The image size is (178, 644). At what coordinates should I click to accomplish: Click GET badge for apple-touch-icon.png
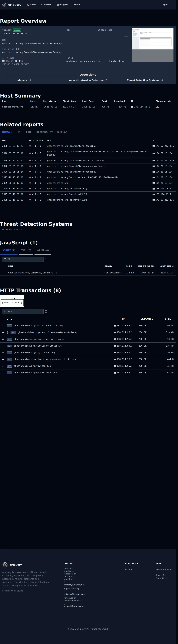9,326
